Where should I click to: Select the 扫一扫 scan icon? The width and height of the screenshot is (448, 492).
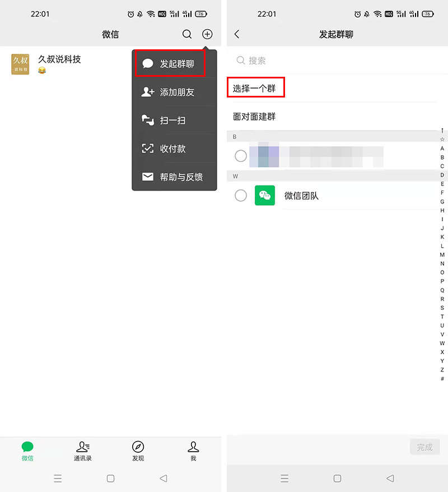[147, 120]
